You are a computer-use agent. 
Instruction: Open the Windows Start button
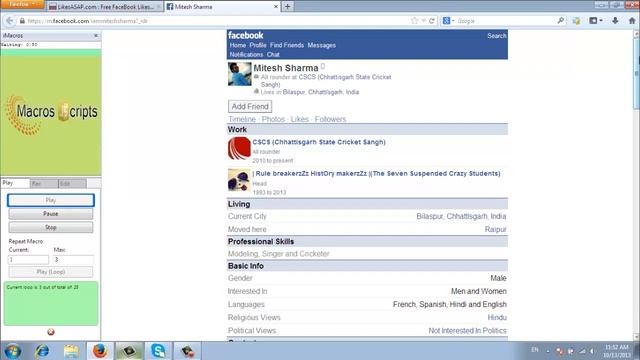pos(13,351)
